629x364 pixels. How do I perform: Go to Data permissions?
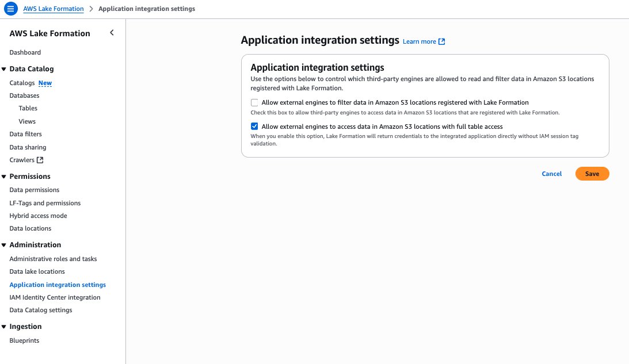point(35,190)
